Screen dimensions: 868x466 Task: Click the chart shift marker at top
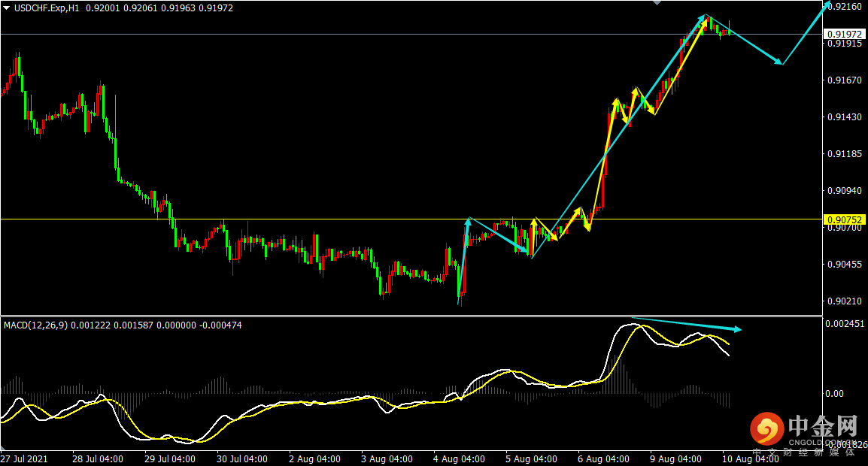pos(657,3)
